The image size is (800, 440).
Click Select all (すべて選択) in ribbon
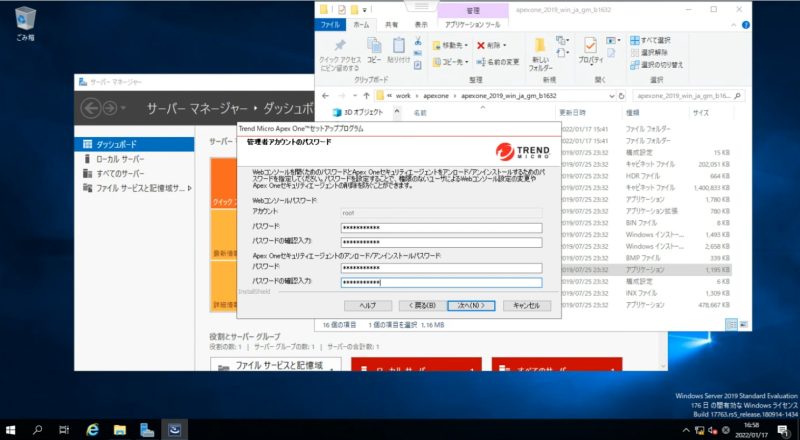(x=650, y=40)
